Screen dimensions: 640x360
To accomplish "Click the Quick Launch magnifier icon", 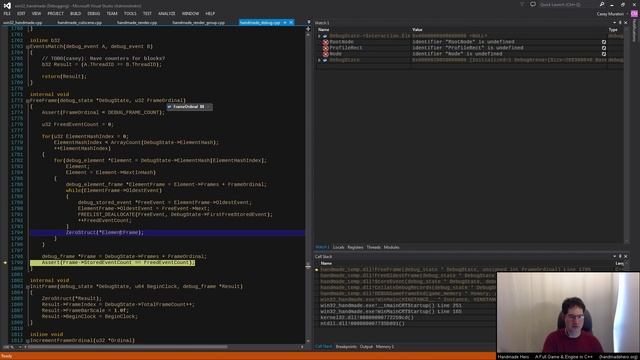I will pos(602,4).
